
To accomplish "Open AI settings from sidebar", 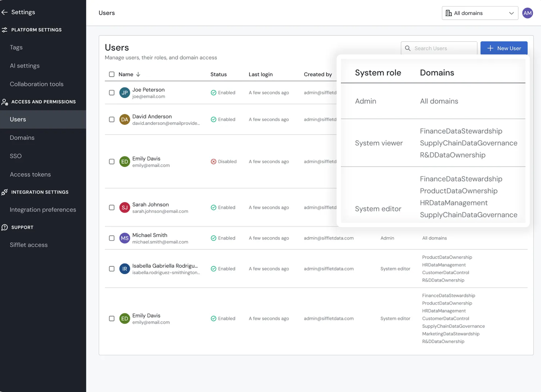I will point(25,66).
